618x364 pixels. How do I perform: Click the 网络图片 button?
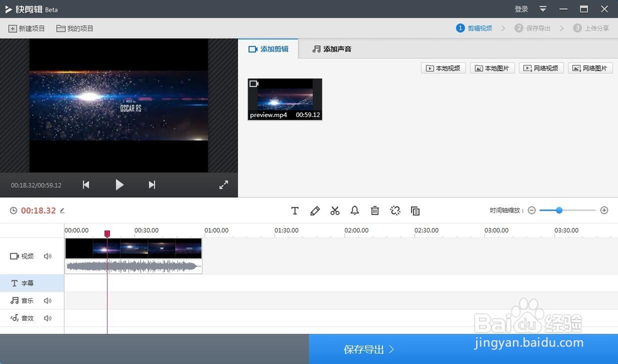590,68
